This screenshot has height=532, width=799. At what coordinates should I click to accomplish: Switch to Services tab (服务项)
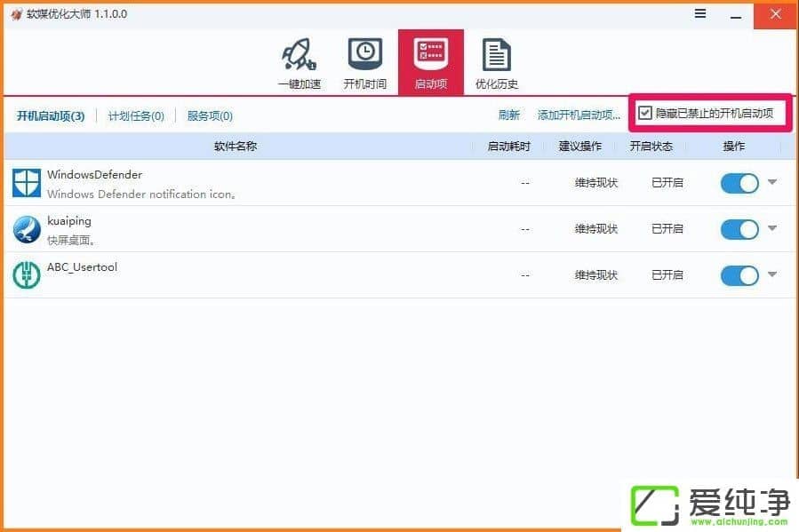pyautogui.click(x=210, y=116)
